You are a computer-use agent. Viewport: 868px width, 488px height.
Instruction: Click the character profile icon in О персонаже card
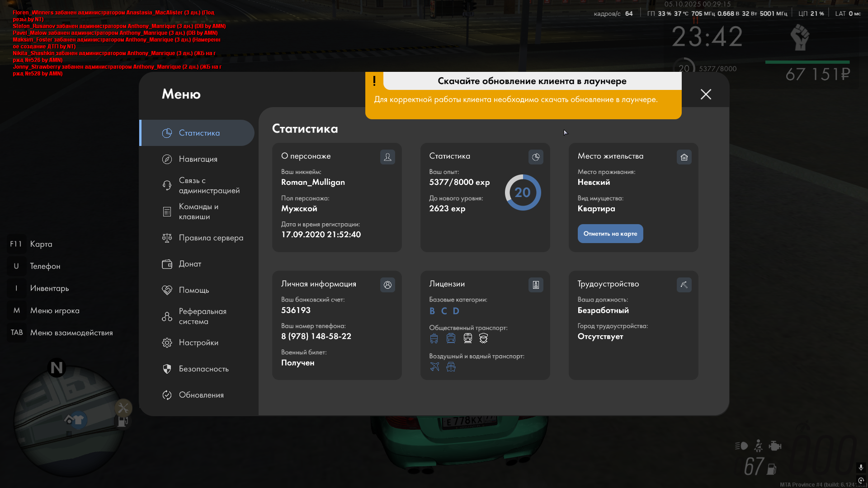[x=387, y=157]
